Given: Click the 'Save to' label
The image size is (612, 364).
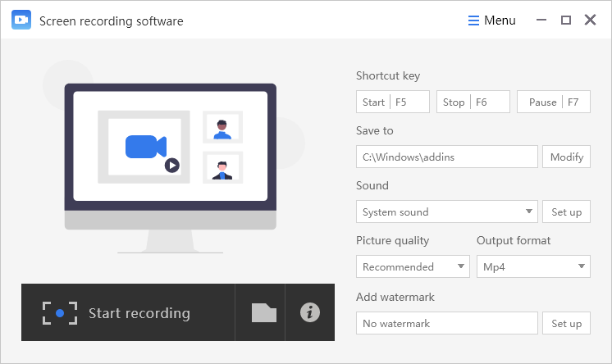Looking at the screenshot, I should pos(375,130).
